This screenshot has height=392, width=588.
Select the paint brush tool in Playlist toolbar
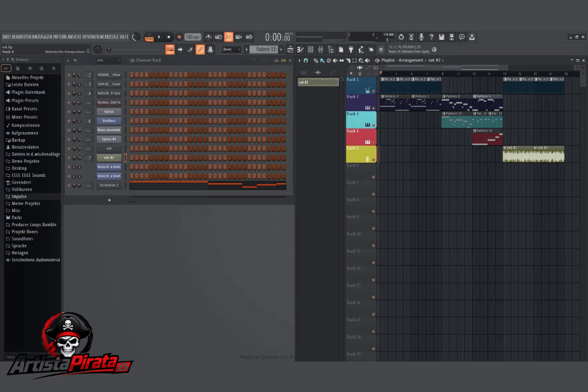tap(322, 60)
